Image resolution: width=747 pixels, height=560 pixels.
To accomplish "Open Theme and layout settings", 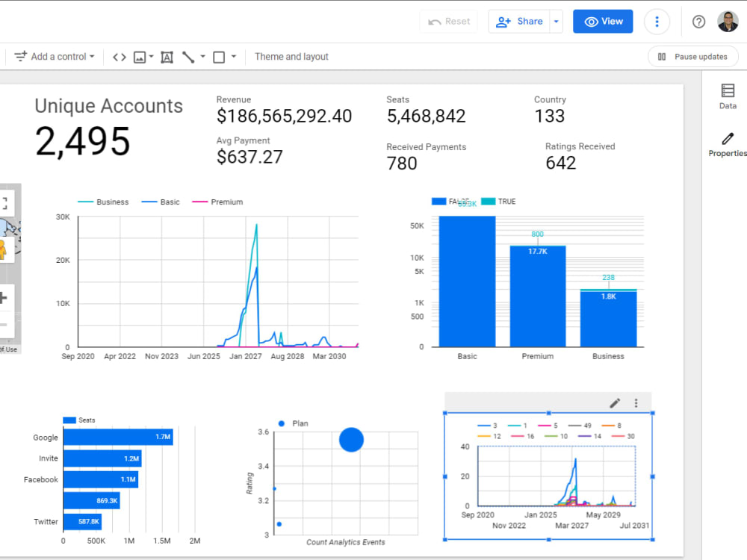I will [291, 57].
